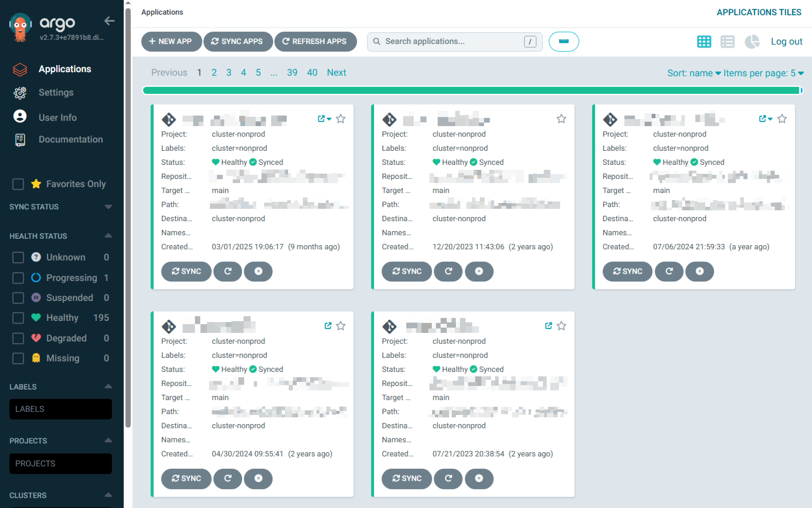
Task: Click the Log out link
Action: coord(786,41)
